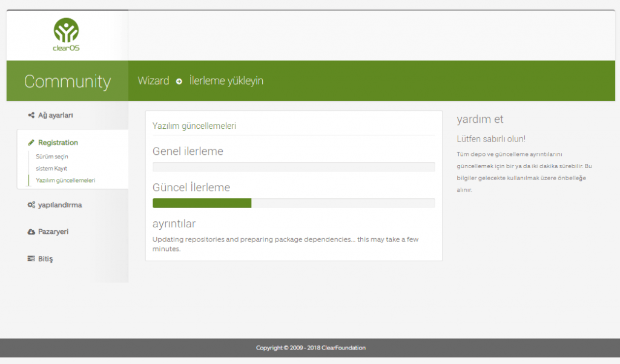The image size is (620, 364).
Task: Click the Güncel İlerleme progress bar
Action: click(294, 203)
